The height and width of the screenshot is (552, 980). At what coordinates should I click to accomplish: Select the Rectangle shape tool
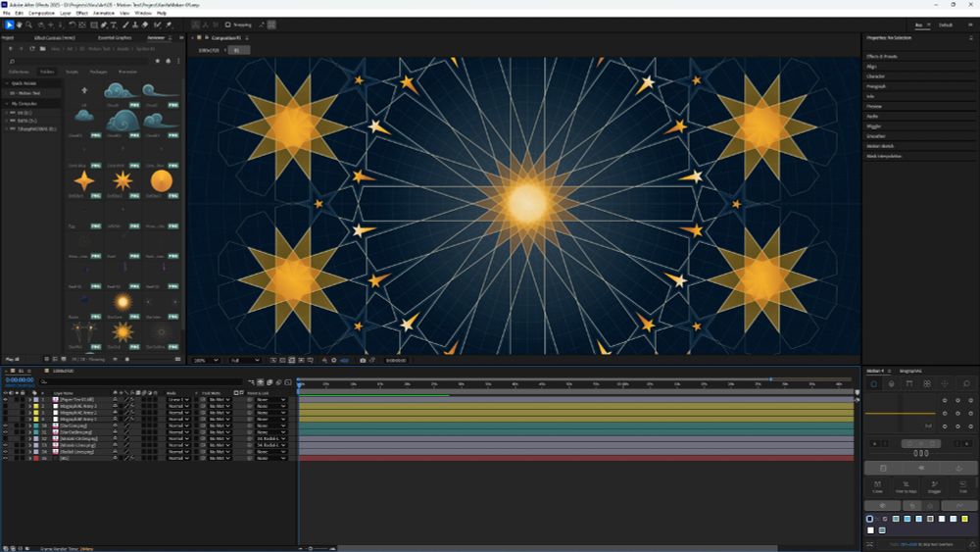(94, 25)
